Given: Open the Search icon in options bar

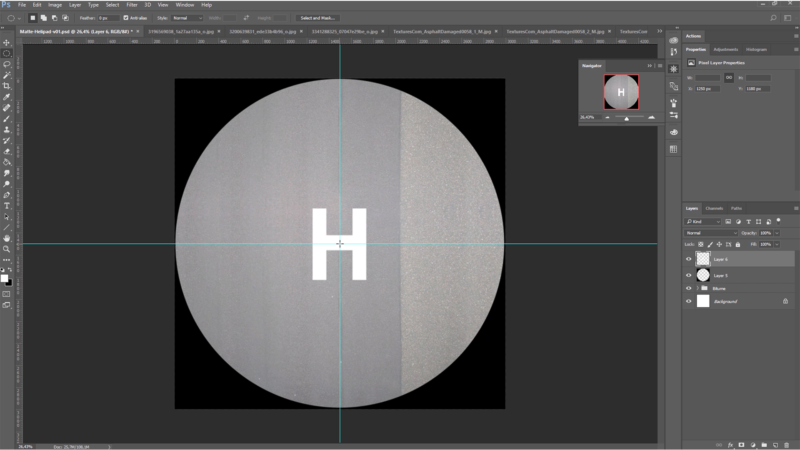Looking at the screenshot, I should click(x=773, y=18).
